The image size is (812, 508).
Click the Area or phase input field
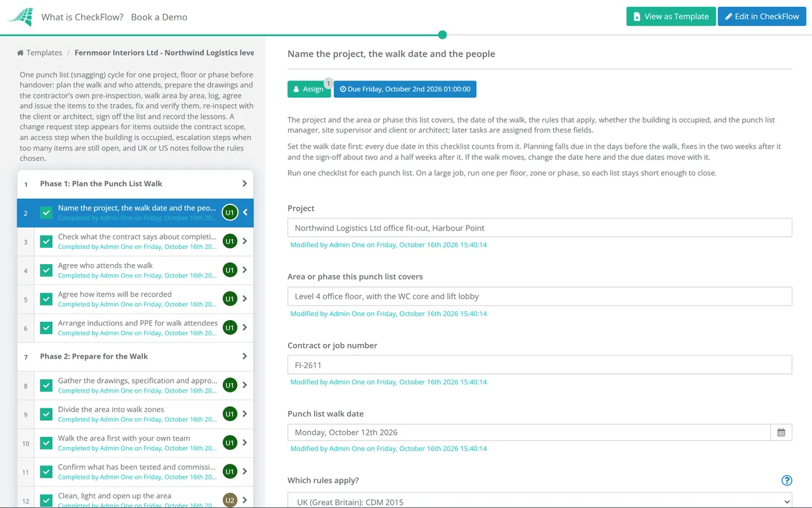(540, 297)
